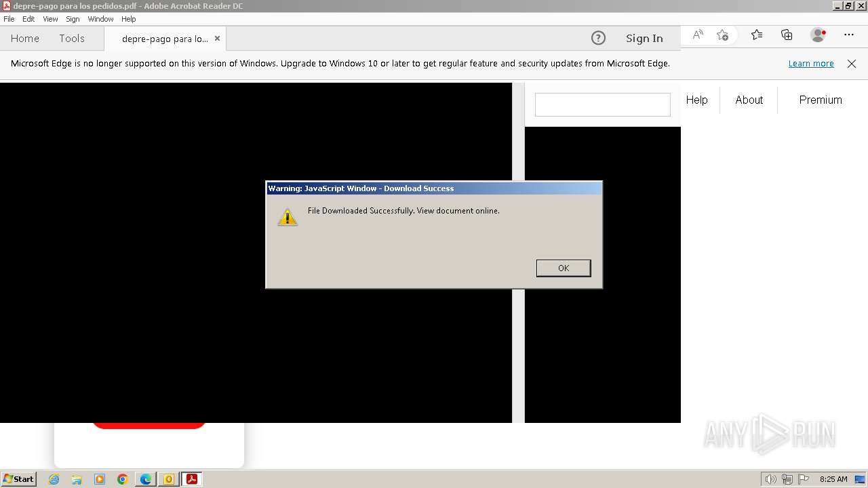The width and height of the screenshot is (868, 488).
Task: Click the warning triangle icon in dialog
Action: click(288, 217)
